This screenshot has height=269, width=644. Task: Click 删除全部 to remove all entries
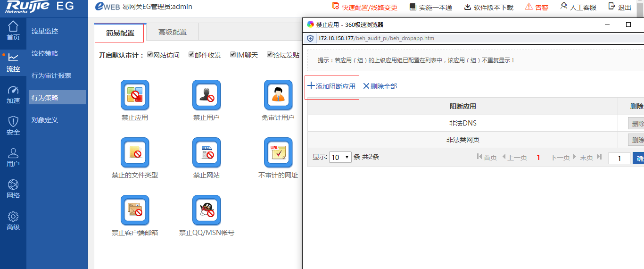coord(380,86)
